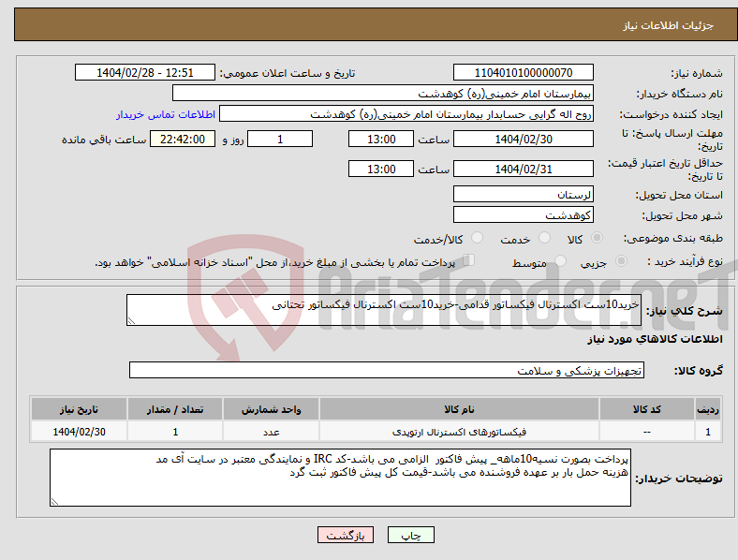Viewport: 738px width, 560px height.
Task: Click the کد کالا column header
Action: pos(647,409)
